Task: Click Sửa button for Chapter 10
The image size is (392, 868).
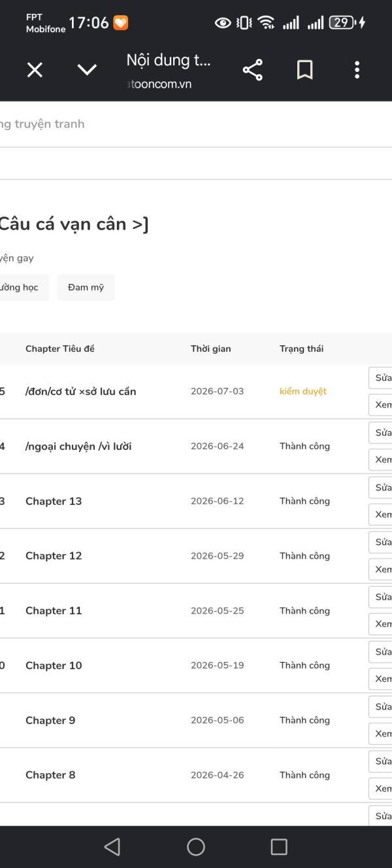Action: (x=382, y=652)
